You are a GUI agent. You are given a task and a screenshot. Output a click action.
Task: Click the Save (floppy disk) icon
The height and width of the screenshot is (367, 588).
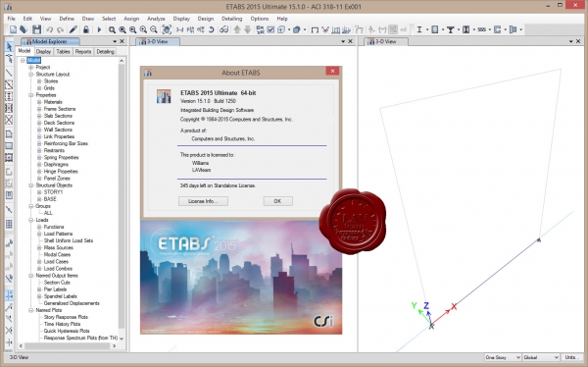pos(36,29)
